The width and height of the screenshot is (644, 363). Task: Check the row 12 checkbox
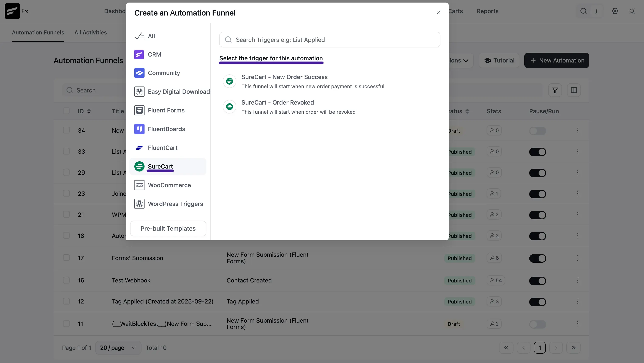coord(66,301)
